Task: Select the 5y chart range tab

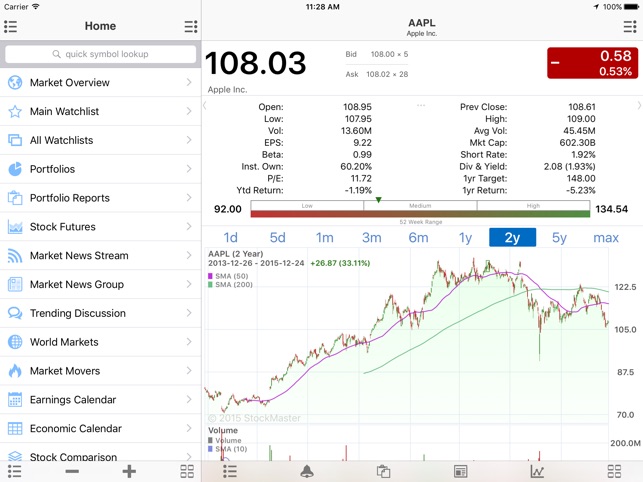Action: pyautogui.click(x=559, y=238)
